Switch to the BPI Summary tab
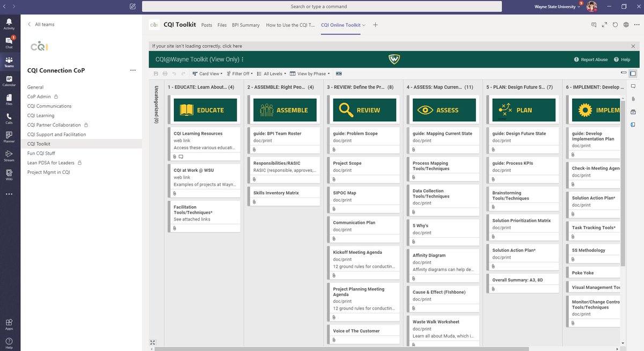This screenshot has width=644, height=351. 246,25
